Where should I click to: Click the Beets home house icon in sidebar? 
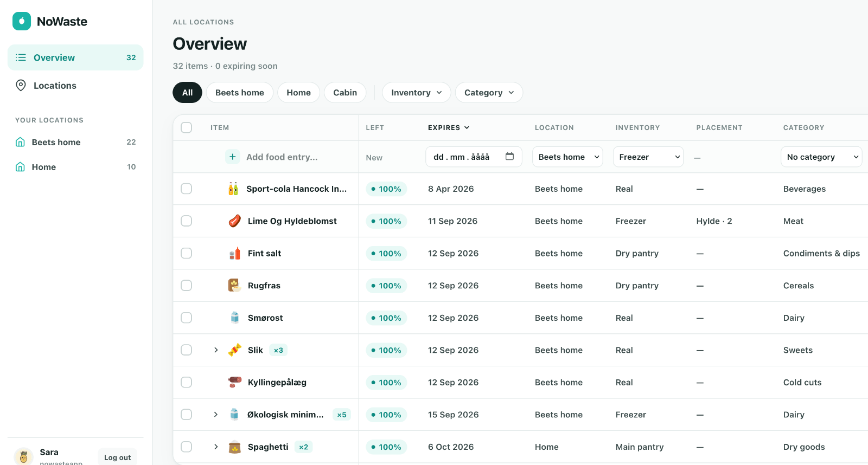20,142
